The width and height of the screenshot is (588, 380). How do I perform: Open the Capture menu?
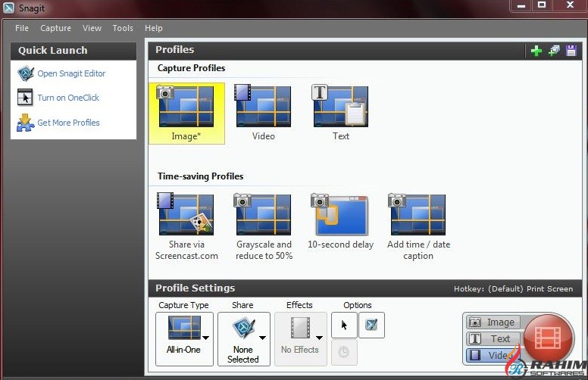pyautogui.click(x=55, y=28)
